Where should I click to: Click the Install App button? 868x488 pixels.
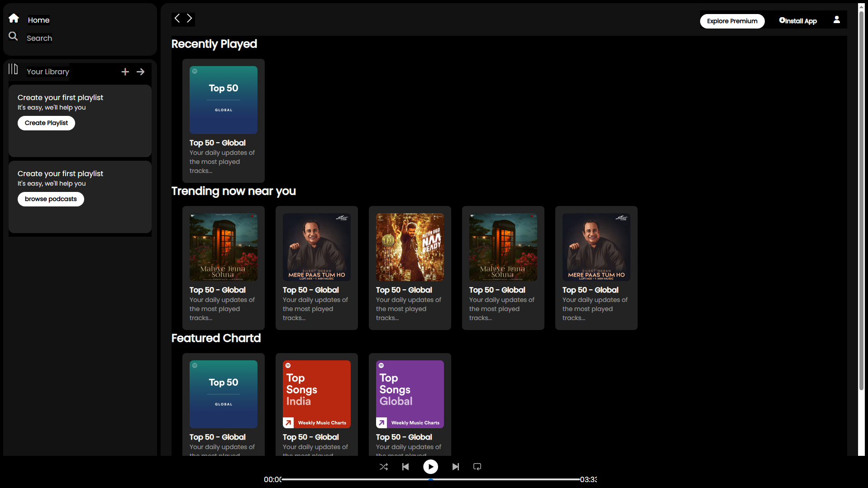coord(798,21)
